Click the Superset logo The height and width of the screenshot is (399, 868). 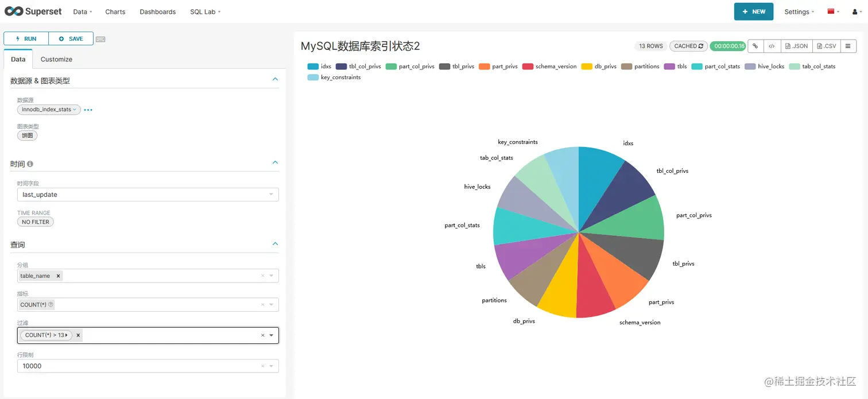tap(33, 11)
